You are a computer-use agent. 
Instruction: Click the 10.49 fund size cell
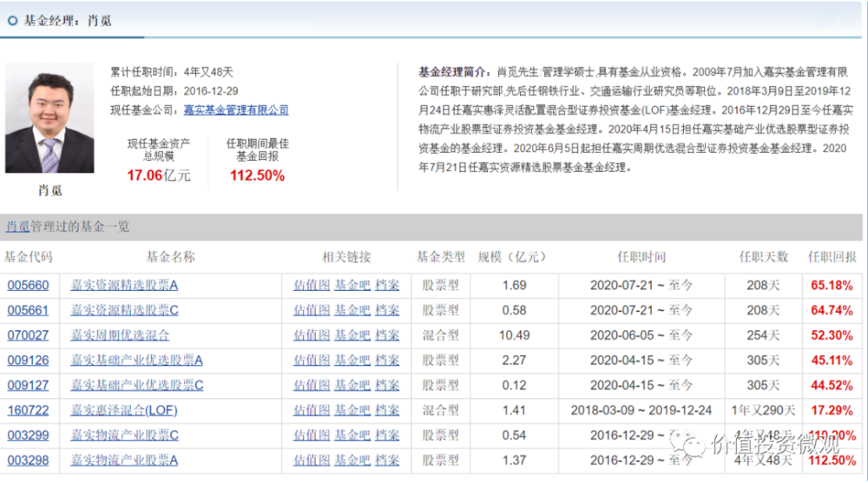(514, 335)
